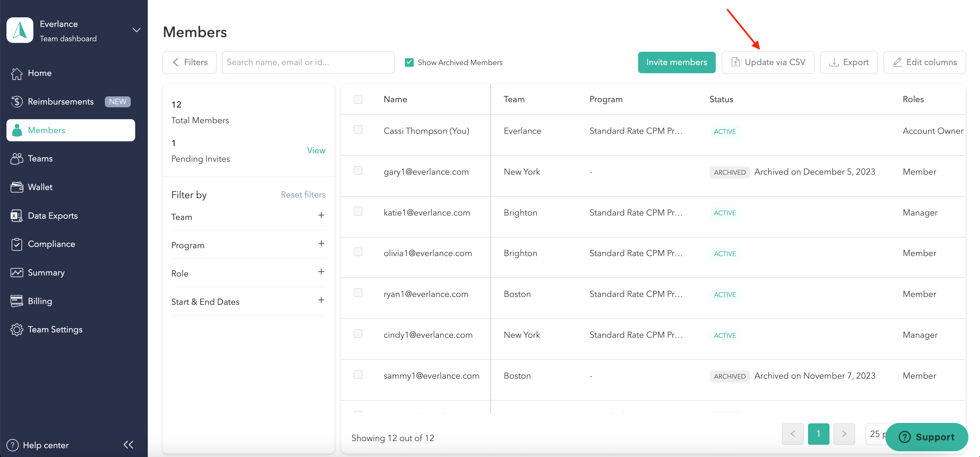Expand the Team filter section
980x457 pixels.
[321, 215]
